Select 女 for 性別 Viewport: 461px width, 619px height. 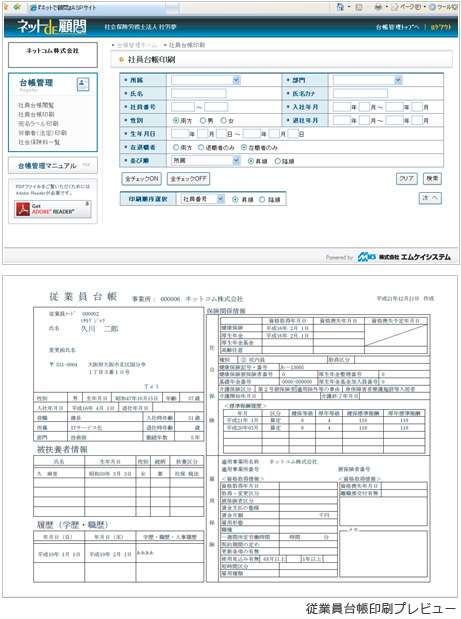(224, 120)
